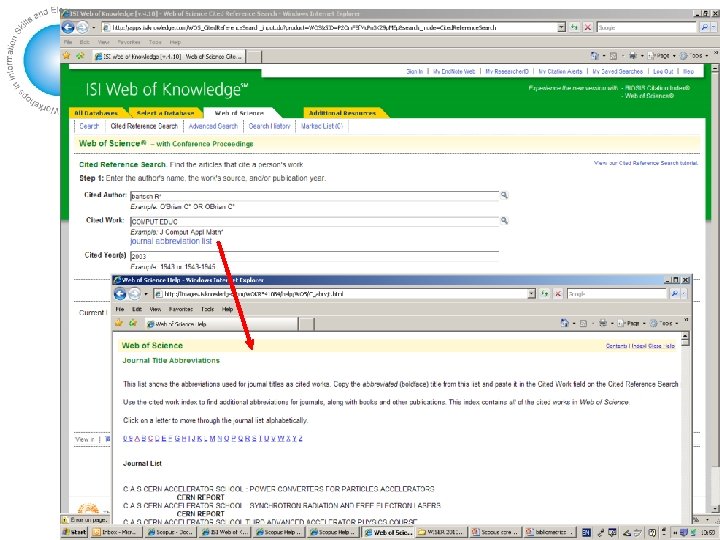Open Page dropdown in main browser command bar

tap(661, 56)
